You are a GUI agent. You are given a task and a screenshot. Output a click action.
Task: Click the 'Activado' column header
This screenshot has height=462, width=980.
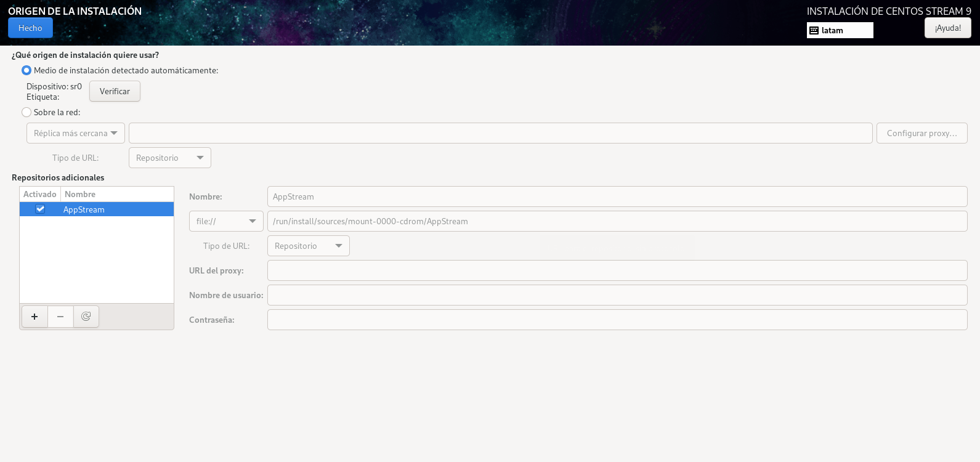pos(40,194)
